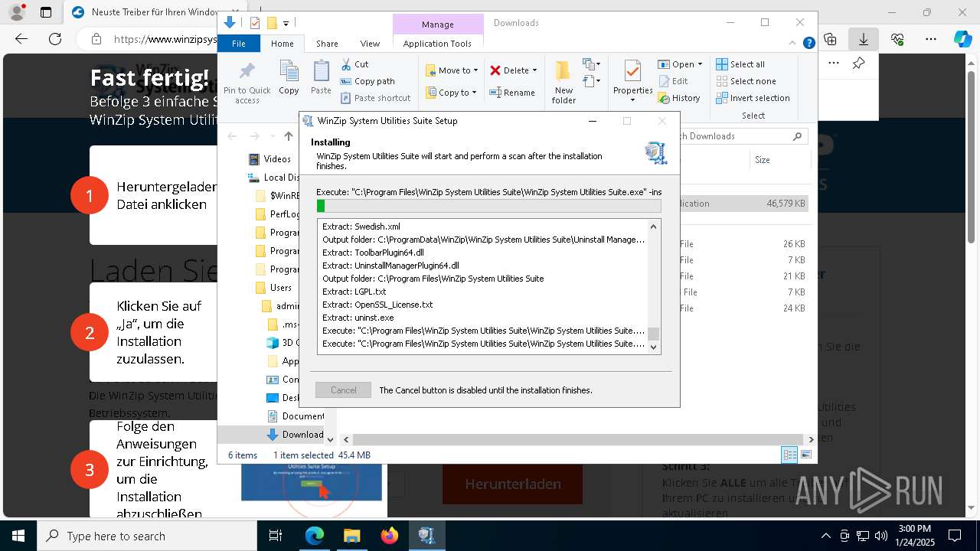Open Firefox from the taskbar
This screenshot has height=551, width=980.
[x=390, y=536]
